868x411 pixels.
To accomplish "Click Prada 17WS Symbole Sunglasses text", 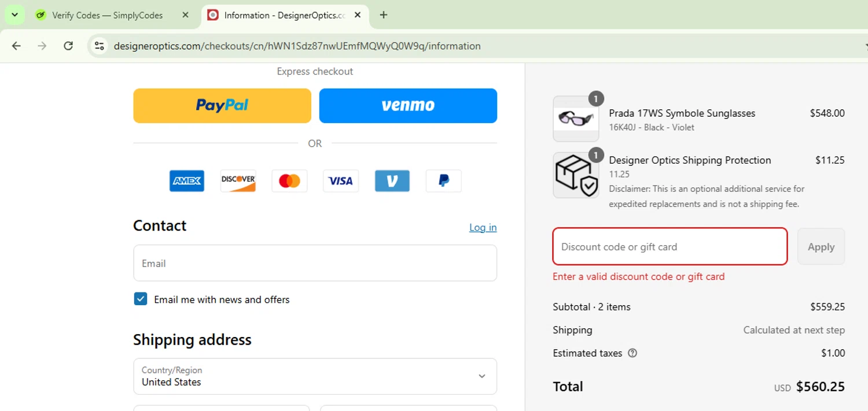I will [682, 113].
